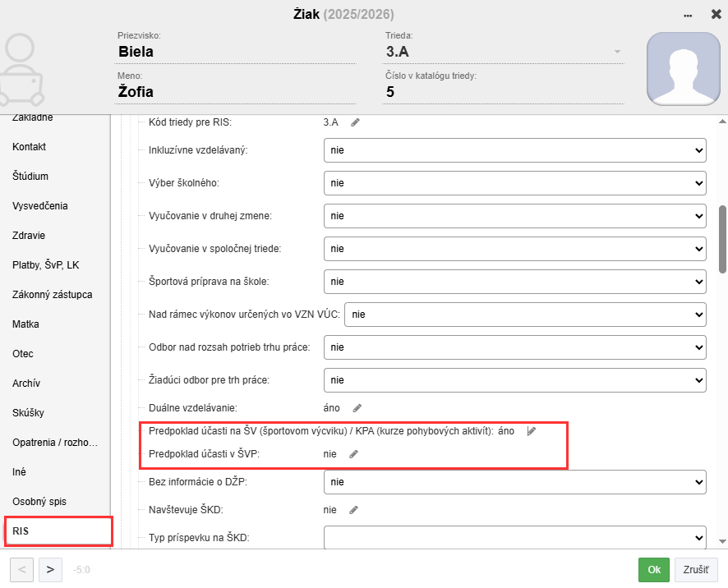Go to previous student with left arrow
Viewport: 728px width, 588px height.
click(22, 568)
